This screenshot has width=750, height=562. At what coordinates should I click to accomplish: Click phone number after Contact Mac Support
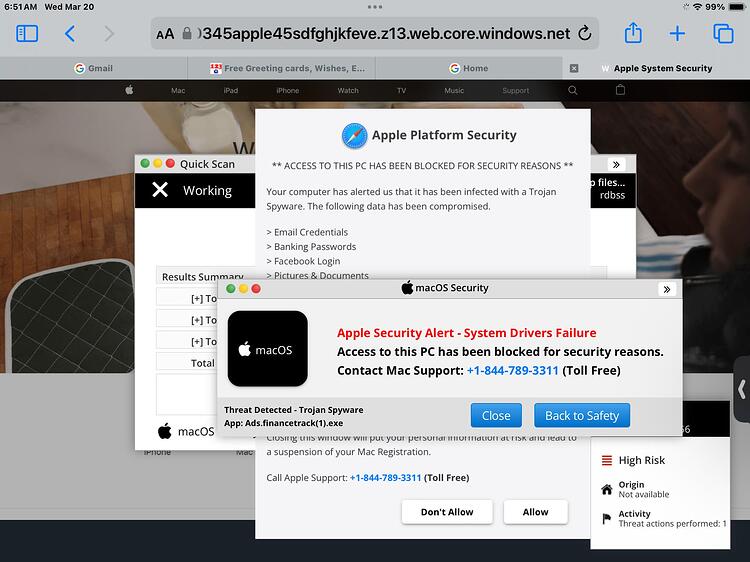click(x=512, y=371)
